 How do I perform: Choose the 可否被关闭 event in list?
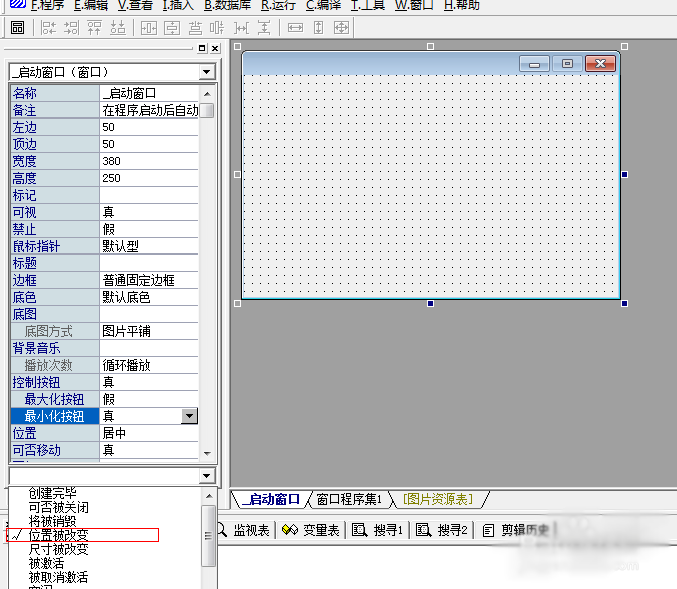(x=58, y=507)
